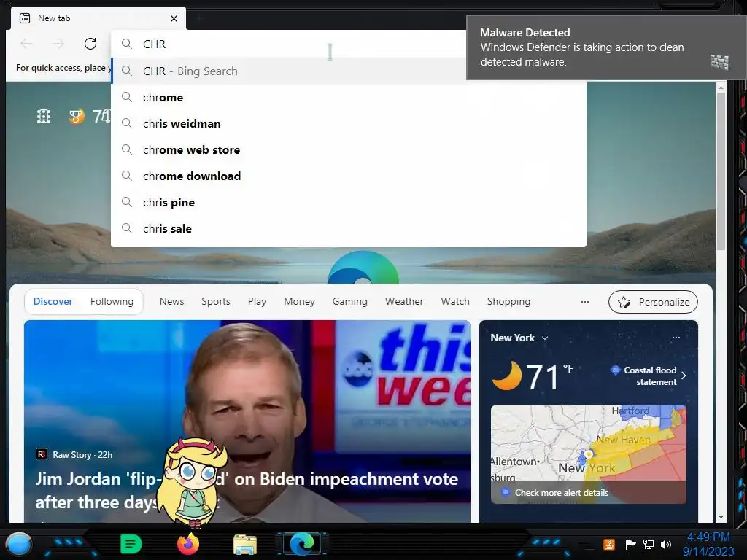The image size is (747, 560).
Task: Open the Shopping category
Action: click(x=508, y=301)
